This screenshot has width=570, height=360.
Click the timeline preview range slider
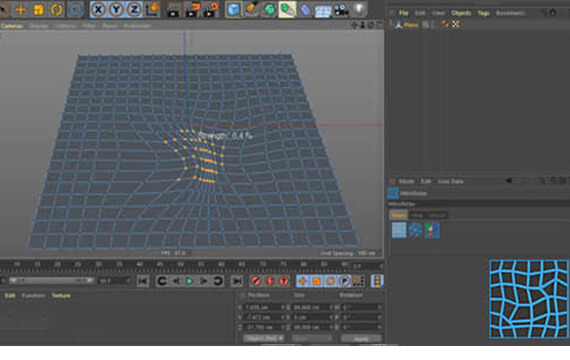click(51, 281)
